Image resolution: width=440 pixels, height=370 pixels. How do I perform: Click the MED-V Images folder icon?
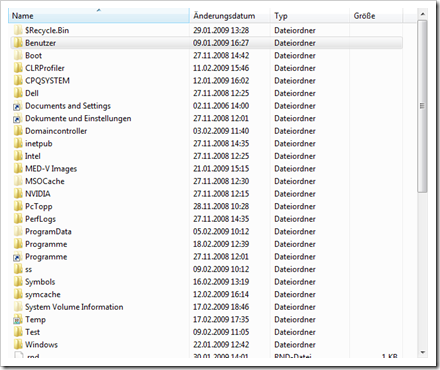18,169
